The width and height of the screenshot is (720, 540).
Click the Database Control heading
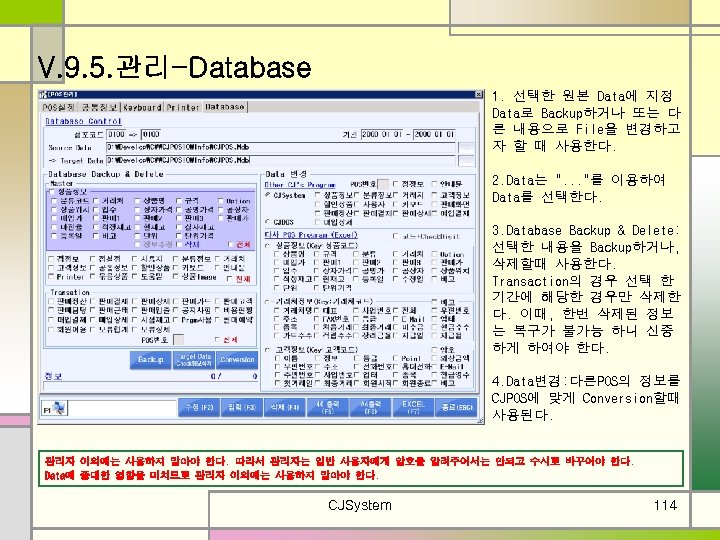pyautogui.click(x=83, y=121)
